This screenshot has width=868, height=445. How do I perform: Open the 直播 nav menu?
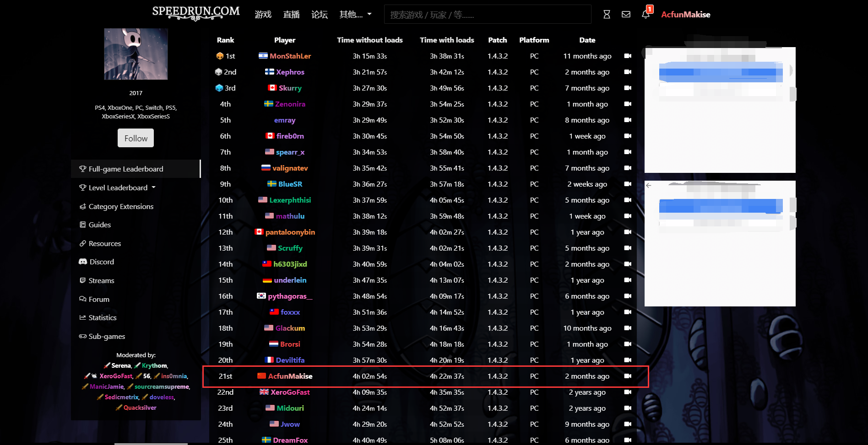pos(291,15)
